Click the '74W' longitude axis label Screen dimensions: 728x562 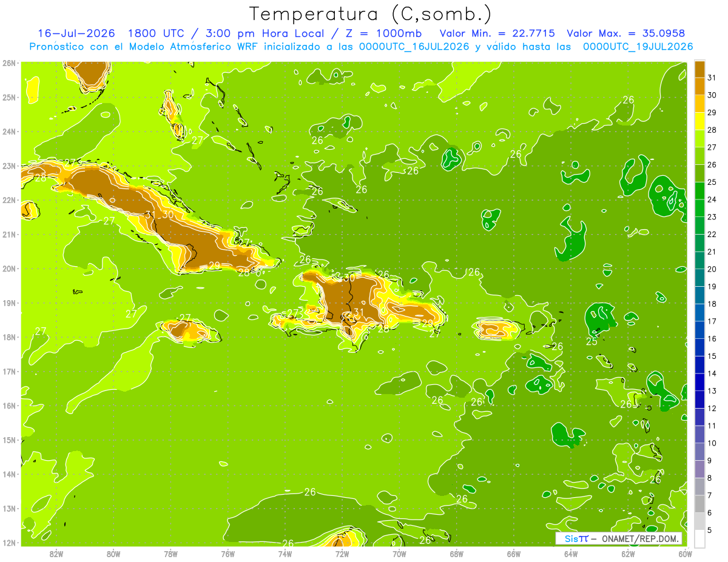pos(285,554)
